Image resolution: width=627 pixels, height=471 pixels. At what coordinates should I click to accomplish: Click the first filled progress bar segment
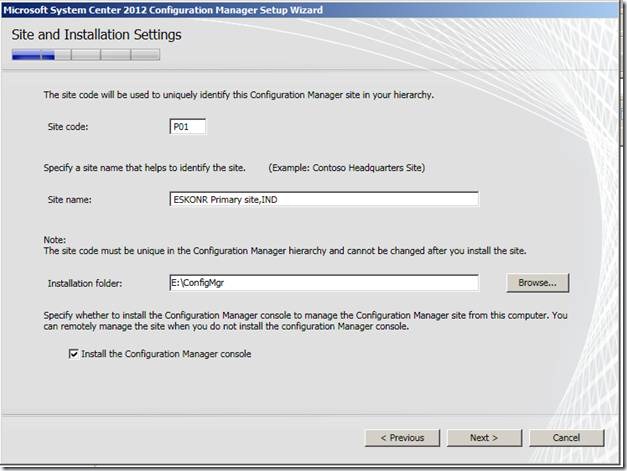pos(26,55)
